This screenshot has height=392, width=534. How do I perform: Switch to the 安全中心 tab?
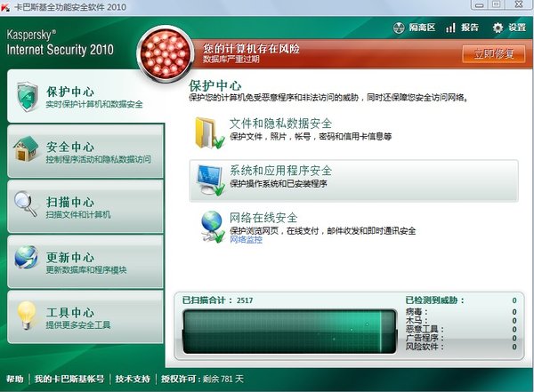[85, 151]
